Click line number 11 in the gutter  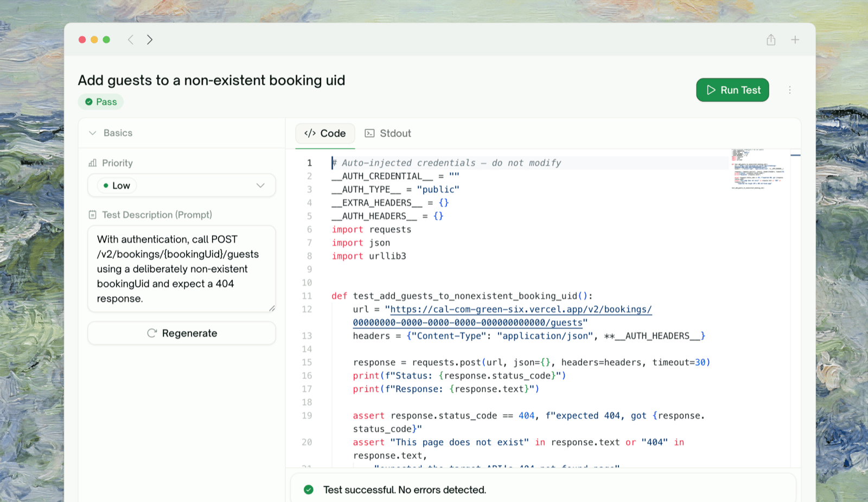(307, 296)
